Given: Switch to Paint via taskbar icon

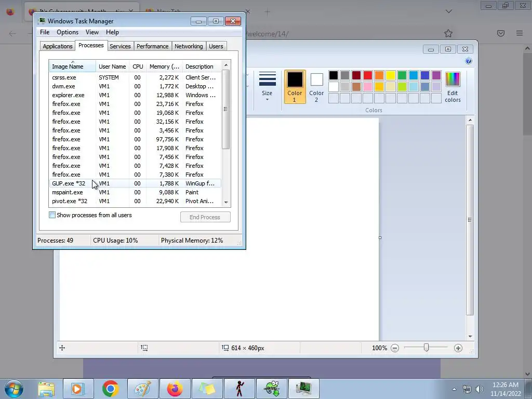Looking at the screenshot, I should (x=143, y=389).
